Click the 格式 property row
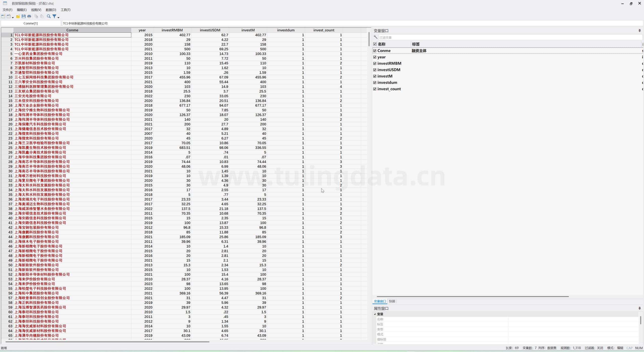 508,334
